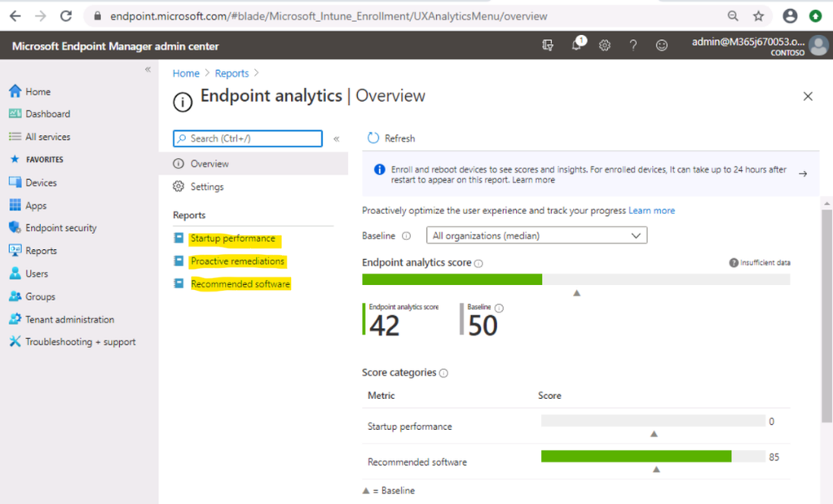This screenshot has height=504, width=833.
Task: Open the Startup performance report
Action: point(233,238)
